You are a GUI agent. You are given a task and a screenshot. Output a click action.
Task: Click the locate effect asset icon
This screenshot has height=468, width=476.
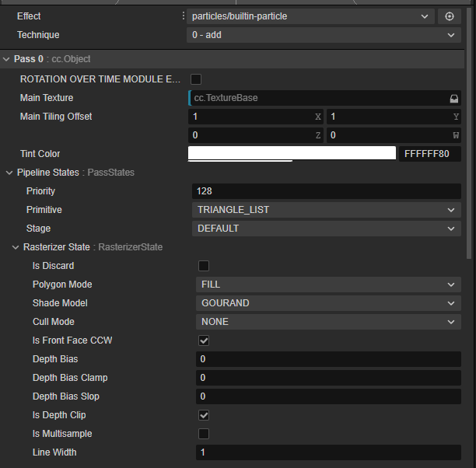click(x=450, y=16)
